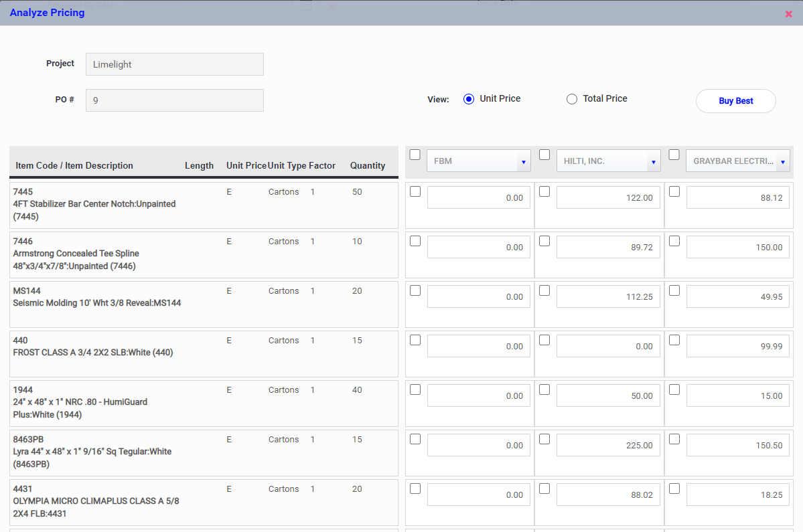Screen dimensions: 803x532
Task: Check HILTI box for item 7445 at 122.00
Action: click(544, 191)
